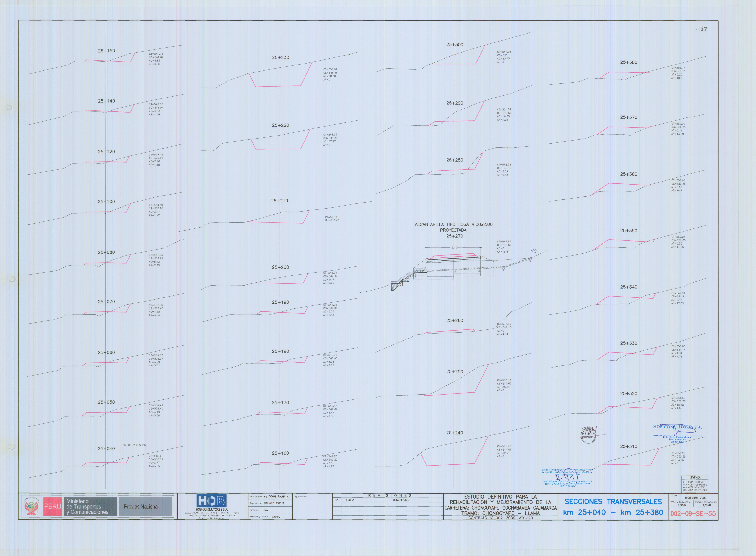Click the red PERÚ label box
Viewport: 756px width, 556px height.
[x=53, y=506]
